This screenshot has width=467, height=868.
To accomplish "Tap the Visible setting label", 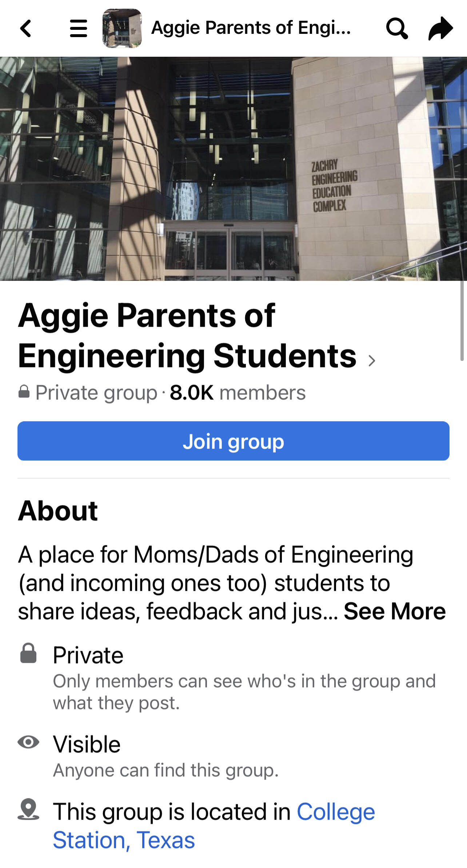I will coord(87,744).
